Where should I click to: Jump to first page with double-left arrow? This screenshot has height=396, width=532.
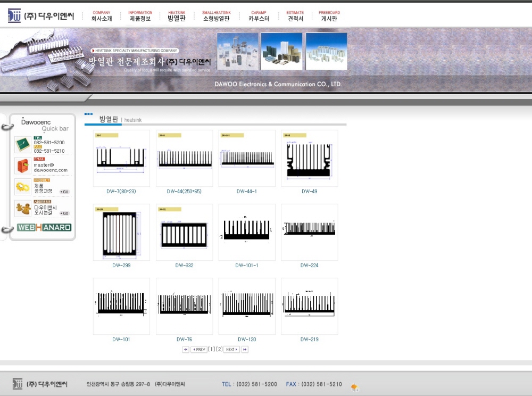tap(186, 350)
